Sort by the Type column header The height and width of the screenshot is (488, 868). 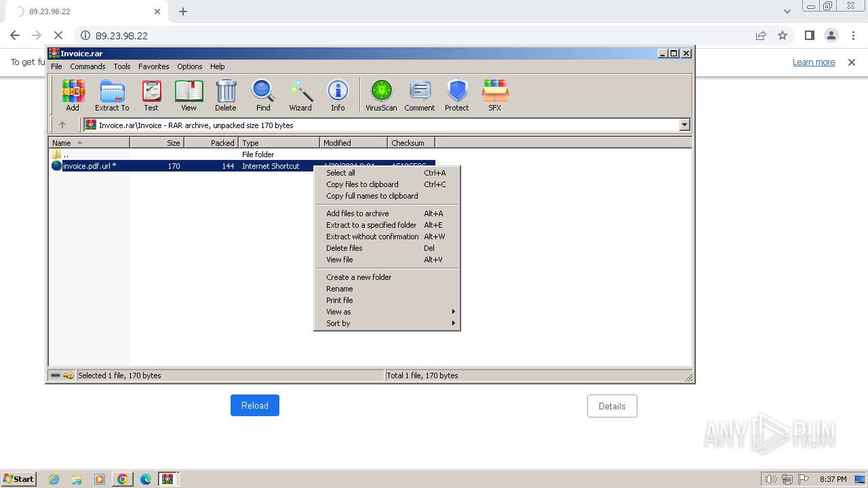[x=279, y=143]
